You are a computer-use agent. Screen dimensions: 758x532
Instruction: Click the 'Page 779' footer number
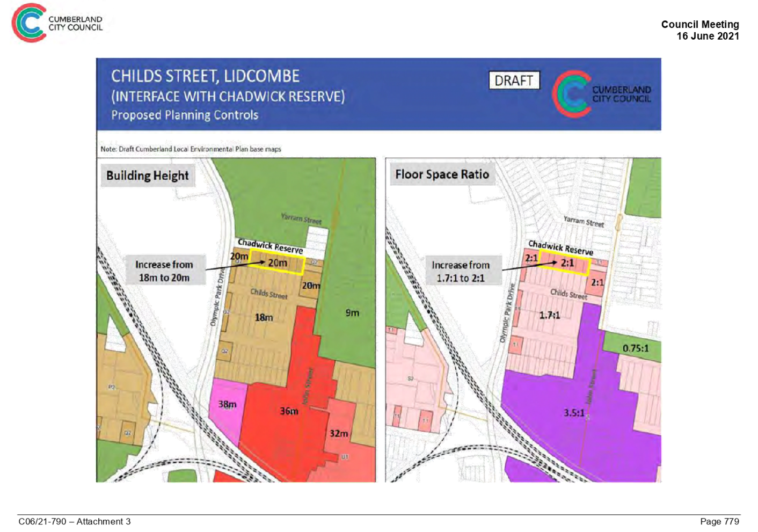[719, 521]
